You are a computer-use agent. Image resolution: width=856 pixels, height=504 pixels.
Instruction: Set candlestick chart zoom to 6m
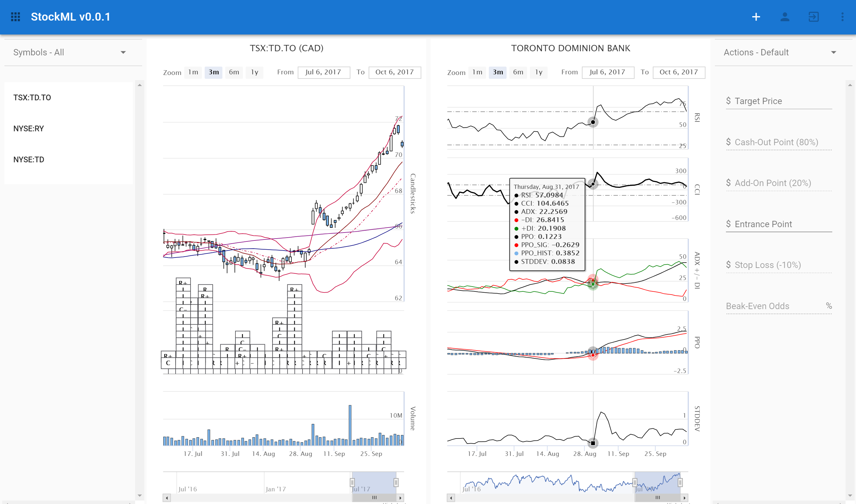point(234,72)
